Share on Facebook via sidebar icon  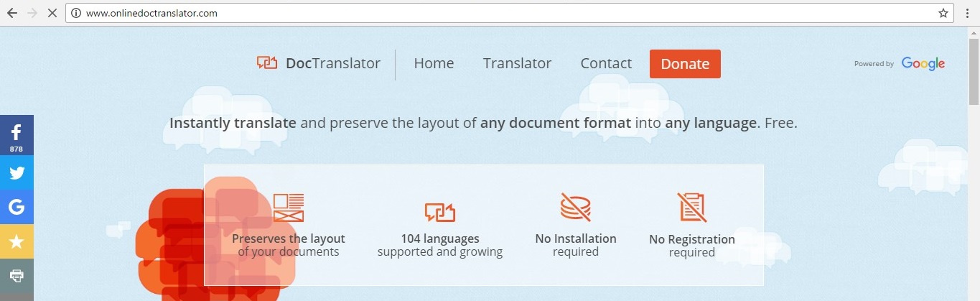pyautogui.click(x=17, y=135)
